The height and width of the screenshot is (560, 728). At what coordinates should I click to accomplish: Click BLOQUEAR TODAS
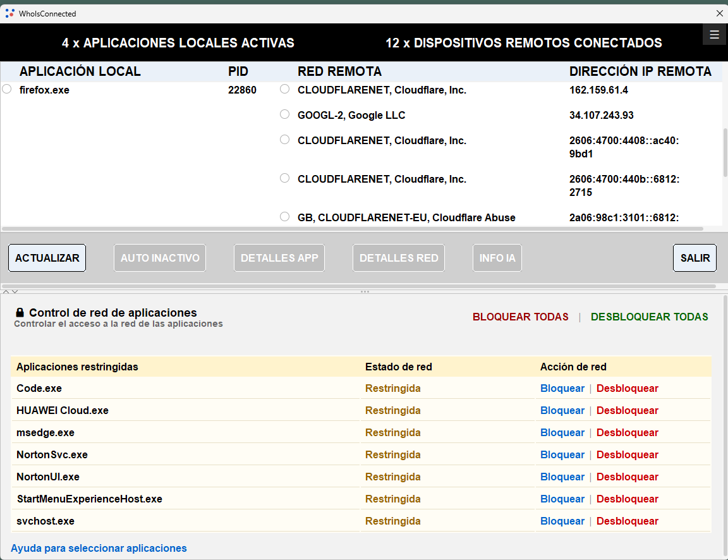coord(521,317)
